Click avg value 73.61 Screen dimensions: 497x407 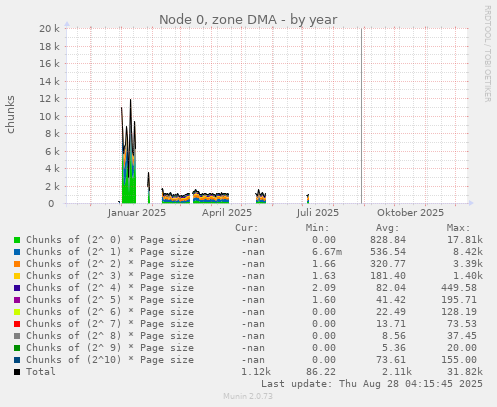click(391, 360)
